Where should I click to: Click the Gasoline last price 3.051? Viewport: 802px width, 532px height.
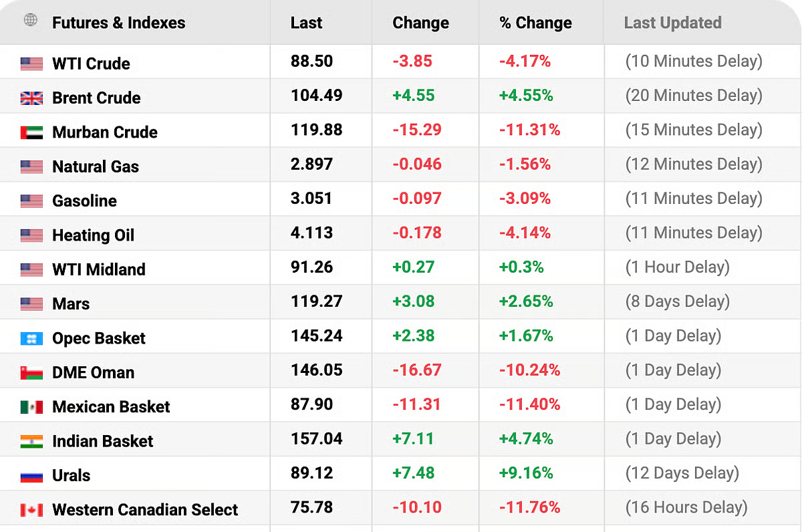click(311, 198)
